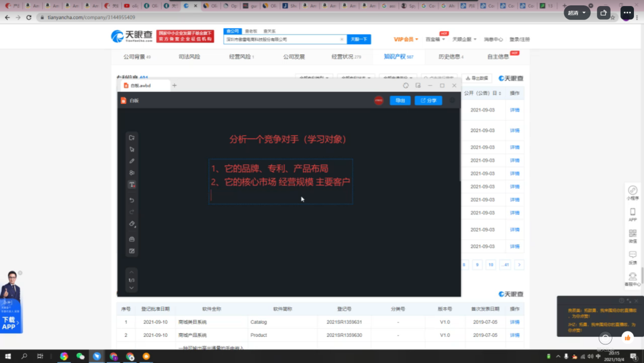This screenshot has width=644, height=363.
Task: Open 公司背景 tab on Tianyancha page
Action: point(137,57)
